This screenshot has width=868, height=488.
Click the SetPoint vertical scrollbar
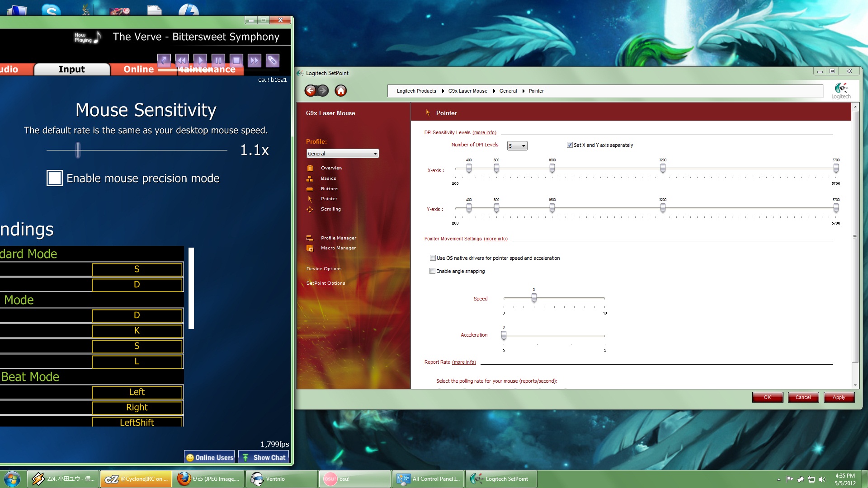(x=855, y=236)
